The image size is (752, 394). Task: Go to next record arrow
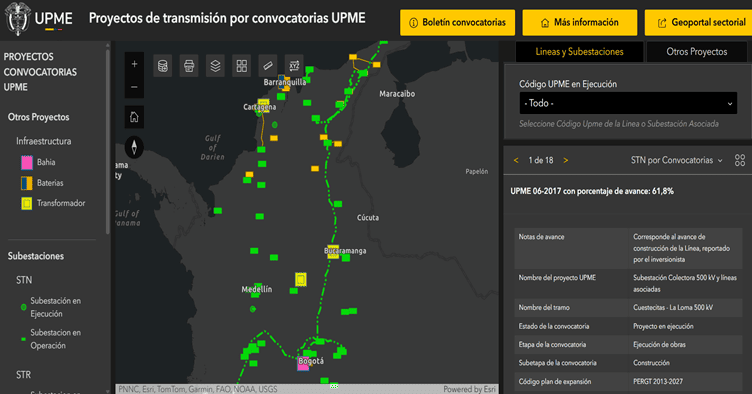coord(566,160)
